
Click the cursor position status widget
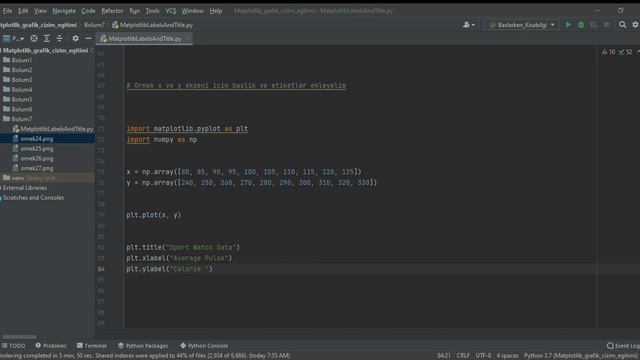point(444,356)
